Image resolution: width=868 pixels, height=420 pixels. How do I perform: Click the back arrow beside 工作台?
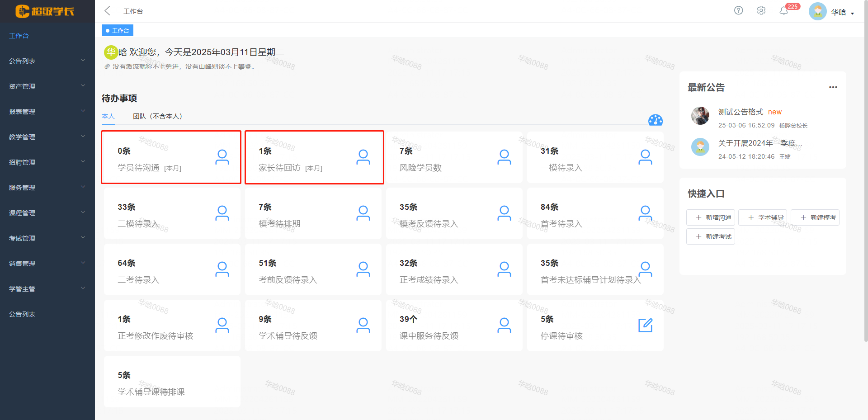107,10
